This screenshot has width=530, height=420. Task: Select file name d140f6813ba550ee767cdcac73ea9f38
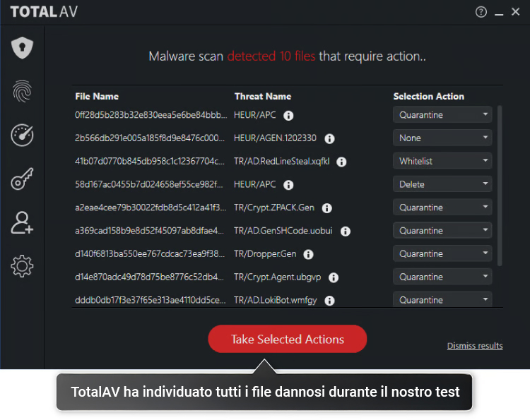149,253
